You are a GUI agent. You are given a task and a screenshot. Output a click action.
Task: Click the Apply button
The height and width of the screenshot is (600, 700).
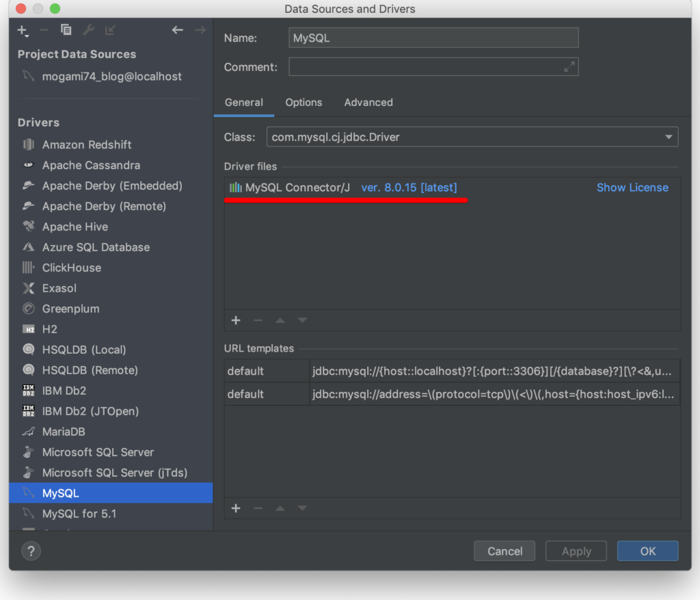click(x=576, y=551)
